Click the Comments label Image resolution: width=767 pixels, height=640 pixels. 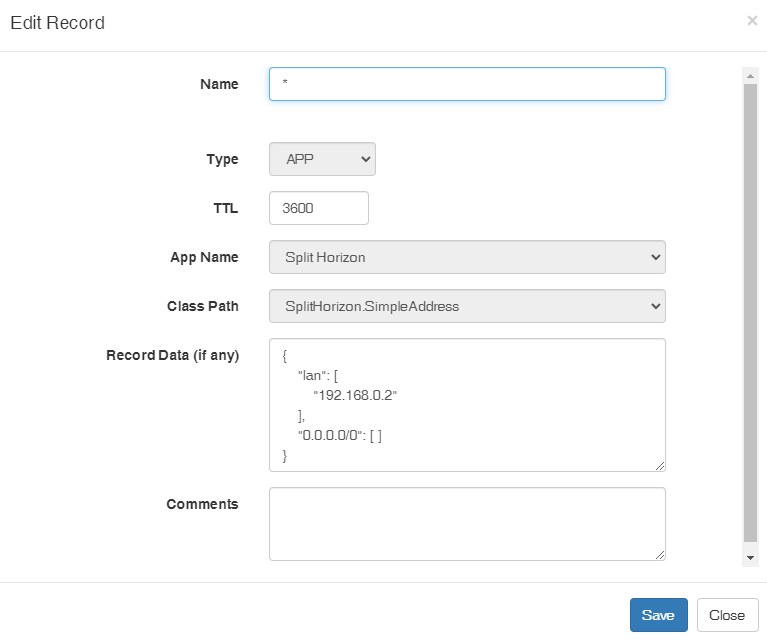pos(202,504)
